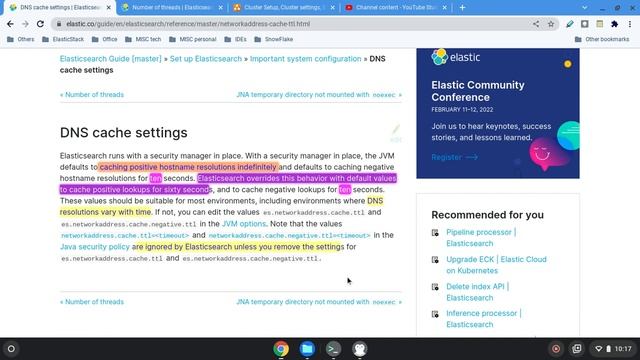640x360 pixels.
Task: Open the IDEs bookmarks folder
Action: tap(236, 39)
